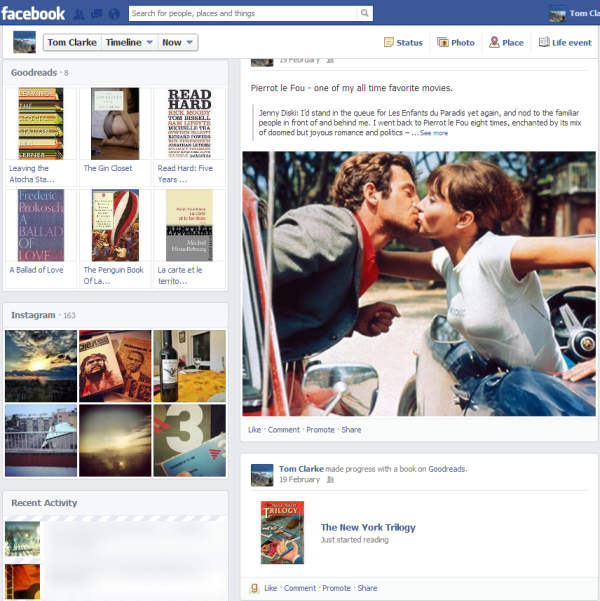The width and height of the screenshot is (600, 601).
Task: Click avatar on the Goodreads progress post
Action: tap(262, 475)
